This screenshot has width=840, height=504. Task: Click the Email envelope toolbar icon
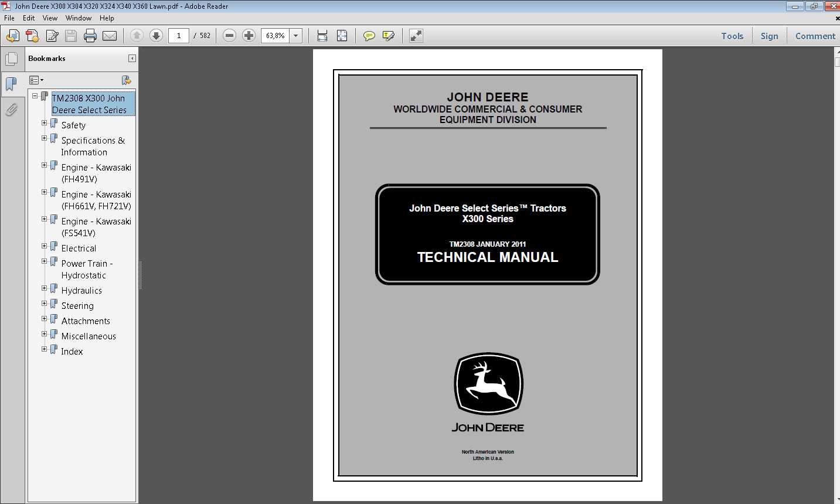110,36
